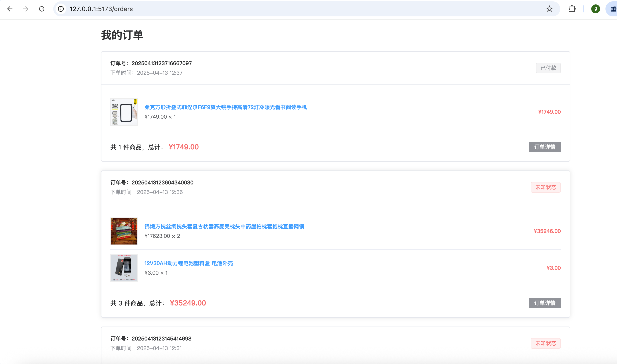Open the site information icon

pyautogui.click(x=61, y=9)
